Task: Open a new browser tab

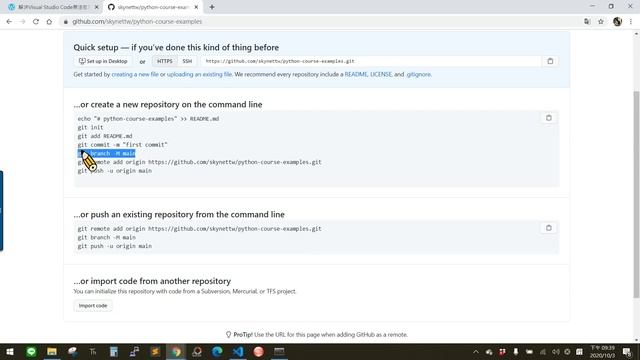Action: coord(212,7)
